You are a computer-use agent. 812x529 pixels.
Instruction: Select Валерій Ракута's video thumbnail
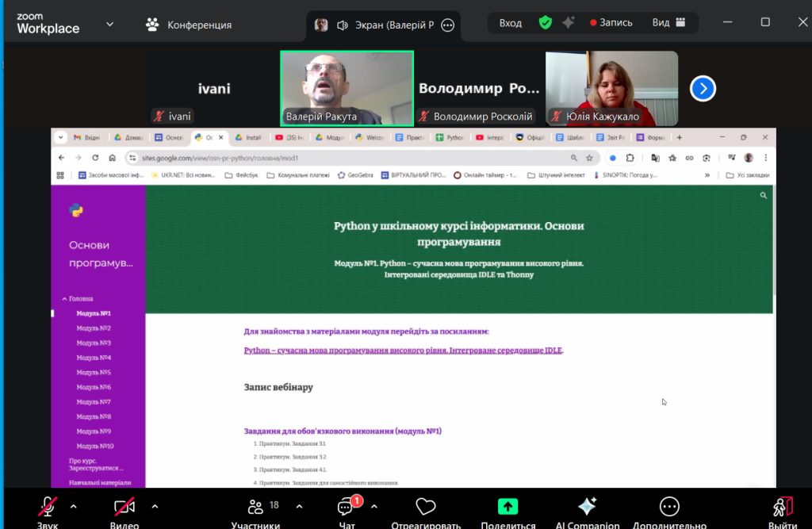pos(347,88)
